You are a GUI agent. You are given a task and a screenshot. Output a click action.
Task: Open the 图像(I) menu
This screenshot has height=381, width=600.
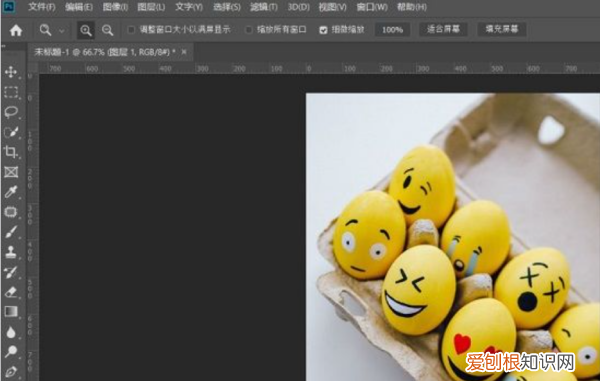click(x=115, y=7)
